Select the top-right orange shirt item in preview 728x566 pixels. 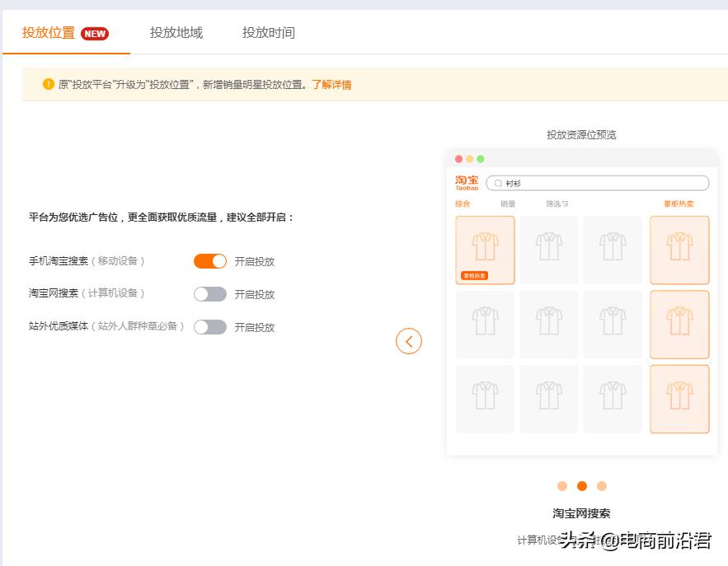pyautogui.click(x=679, y=249)
